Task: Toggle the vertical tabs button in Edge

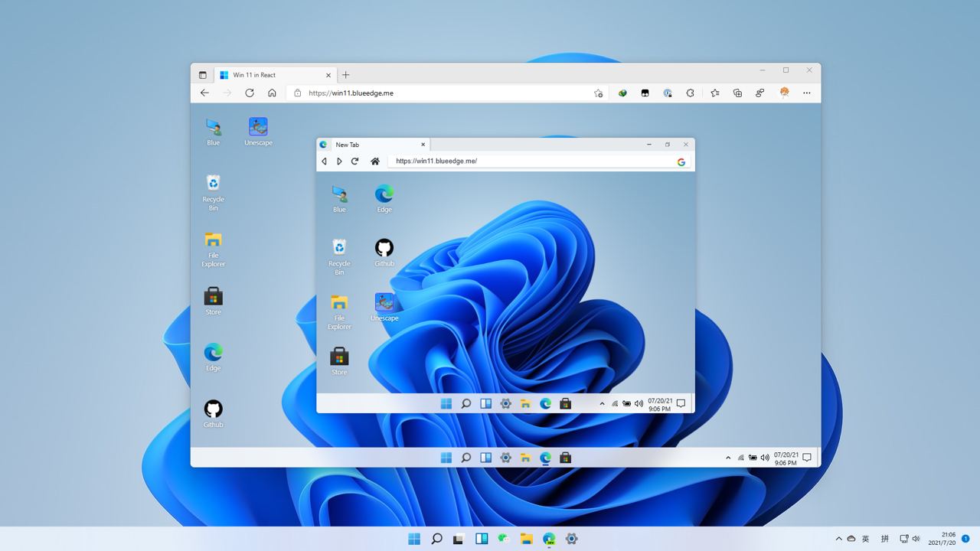Action: [203, 75]
